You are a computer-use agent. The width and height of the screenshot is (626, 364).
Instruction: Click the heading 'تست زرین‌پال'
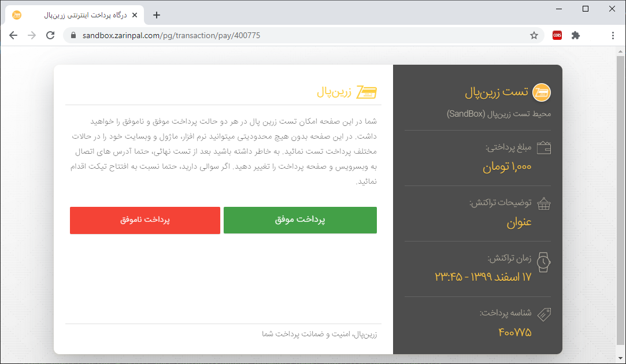[x=497, y=92]
